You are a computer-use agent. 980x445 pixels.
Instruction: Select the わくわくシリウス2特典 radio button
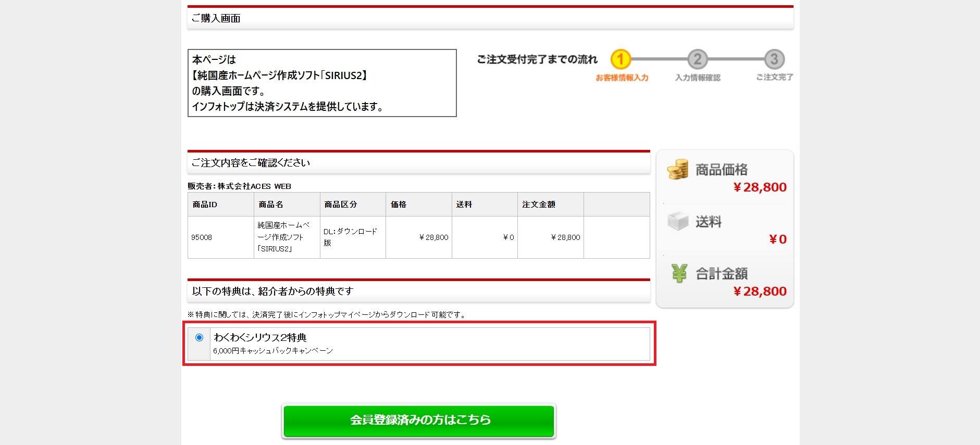click(x=199, y=337)
